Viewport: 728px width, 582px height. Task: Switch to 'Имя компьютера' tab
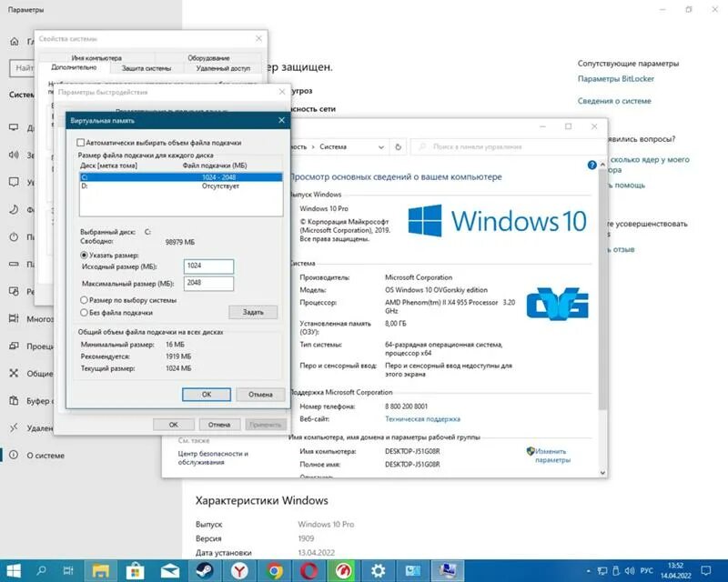[x=96, y=58]
